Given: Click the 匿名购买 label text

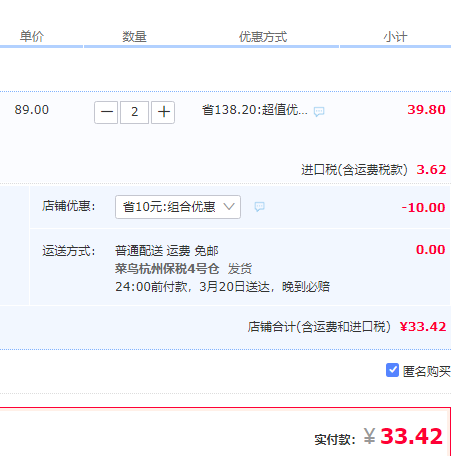Looking at the screenshot, I should (x=427, y=371).
